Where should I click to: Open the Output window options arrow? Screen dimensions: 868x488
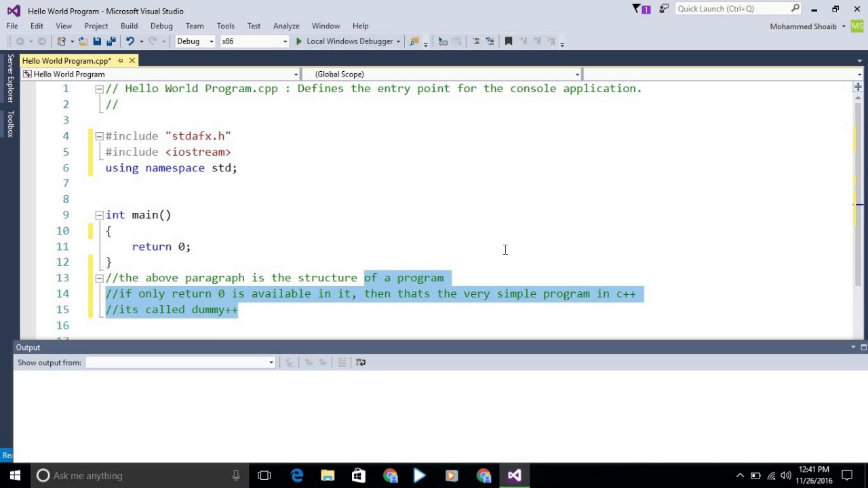point(853,347)
